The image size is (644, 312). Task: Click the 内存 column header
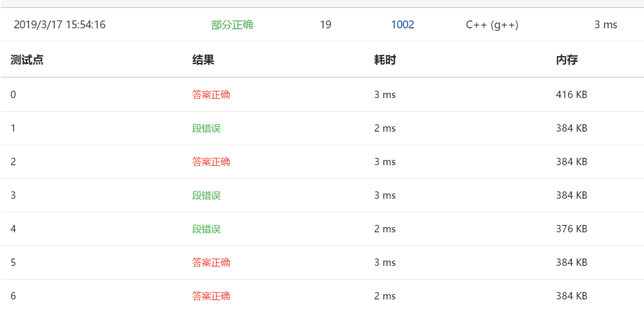[x=567, y=60]
